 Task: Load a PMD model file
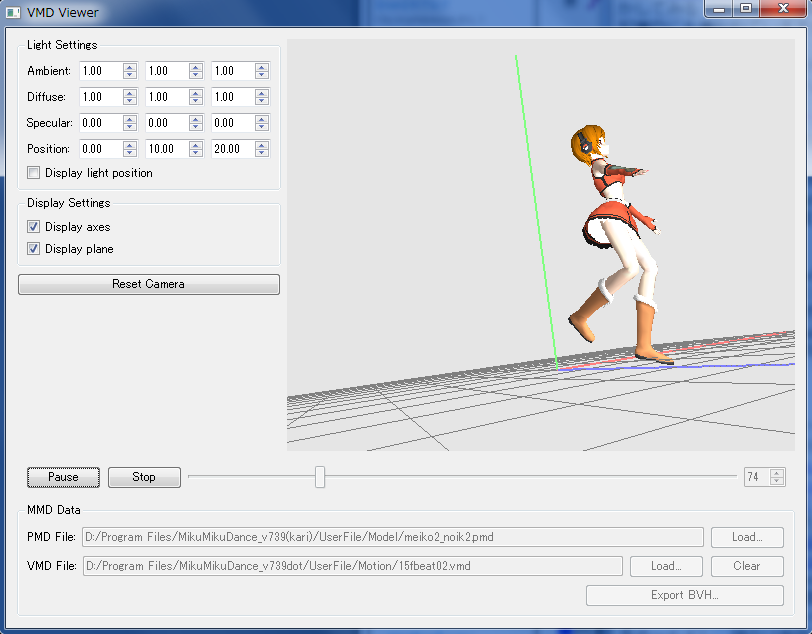(747, 537)
